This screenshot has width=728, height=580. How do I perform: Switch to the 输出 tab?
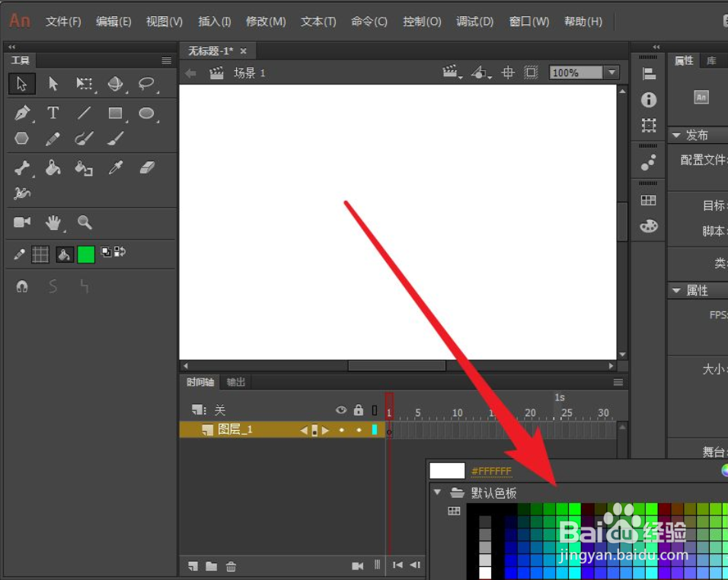[235, 382]
